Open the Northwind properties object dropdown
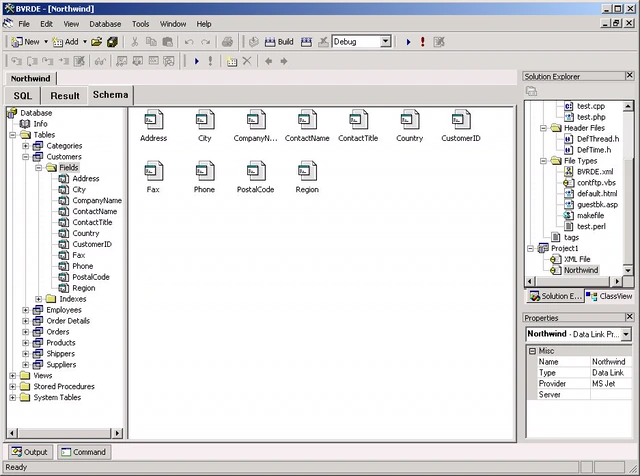 (626, 334)
